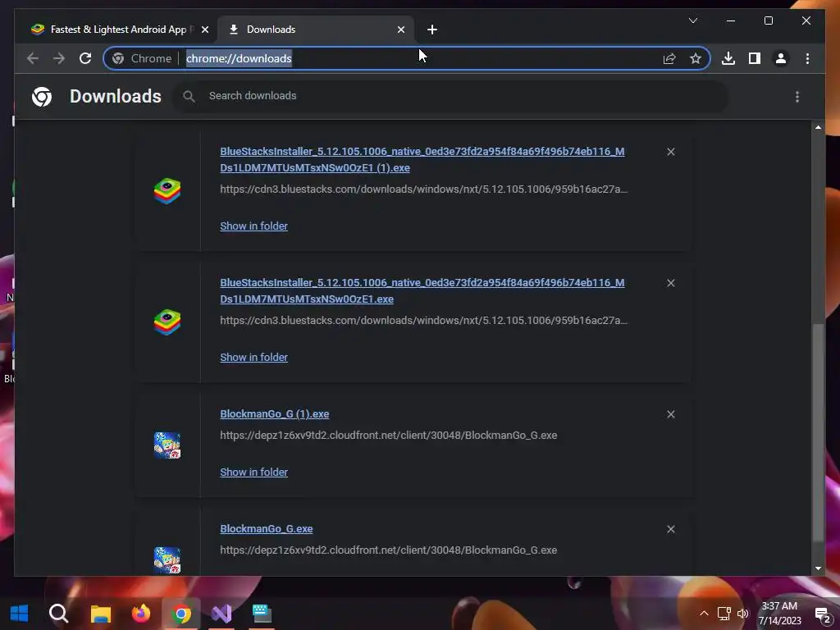Share this page via address bar icon
Image resolution: width=840 pixels, height=630 pixels.
[669, 58]
